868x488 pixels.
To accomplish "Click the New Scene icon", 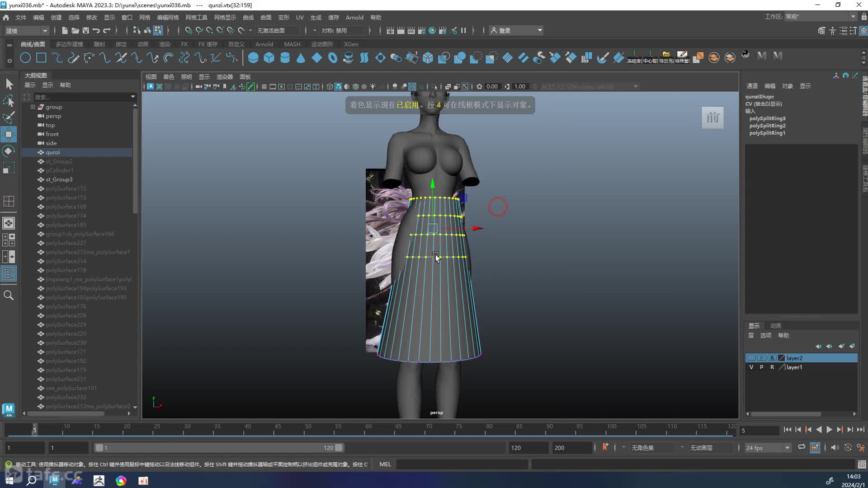I will (x=64, y=30).
